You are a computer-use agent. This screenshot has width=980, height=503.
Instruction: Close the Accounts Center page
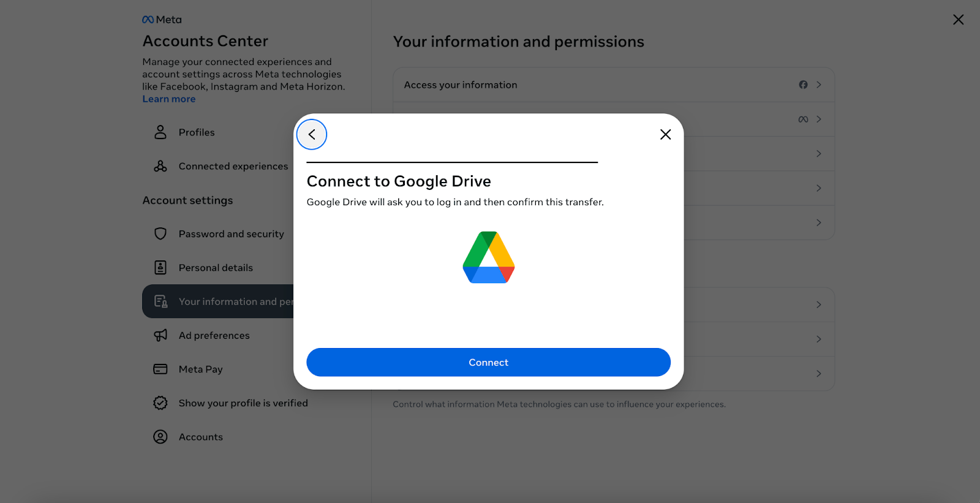959,20
